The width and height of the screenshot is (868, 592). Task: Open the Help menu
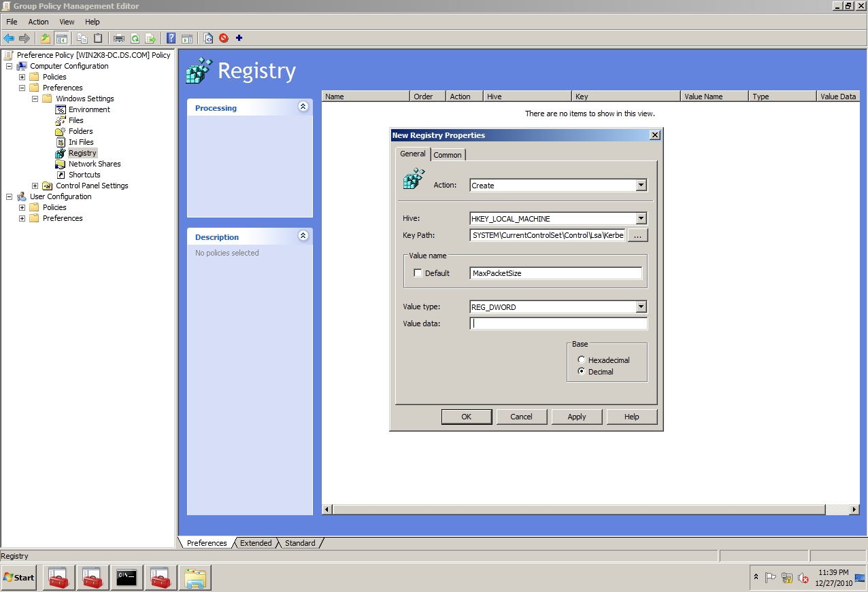click(x=92, y=22)
